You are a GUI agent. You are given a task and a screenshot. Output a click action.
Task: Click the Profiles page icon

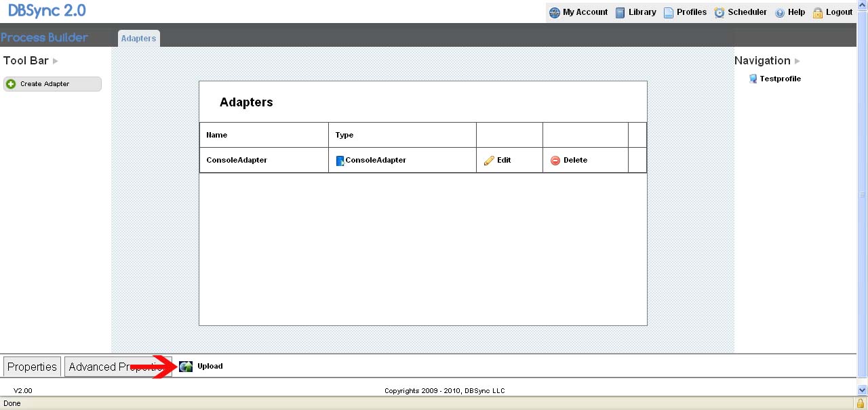pyautogui.click(x=669, y=12)
